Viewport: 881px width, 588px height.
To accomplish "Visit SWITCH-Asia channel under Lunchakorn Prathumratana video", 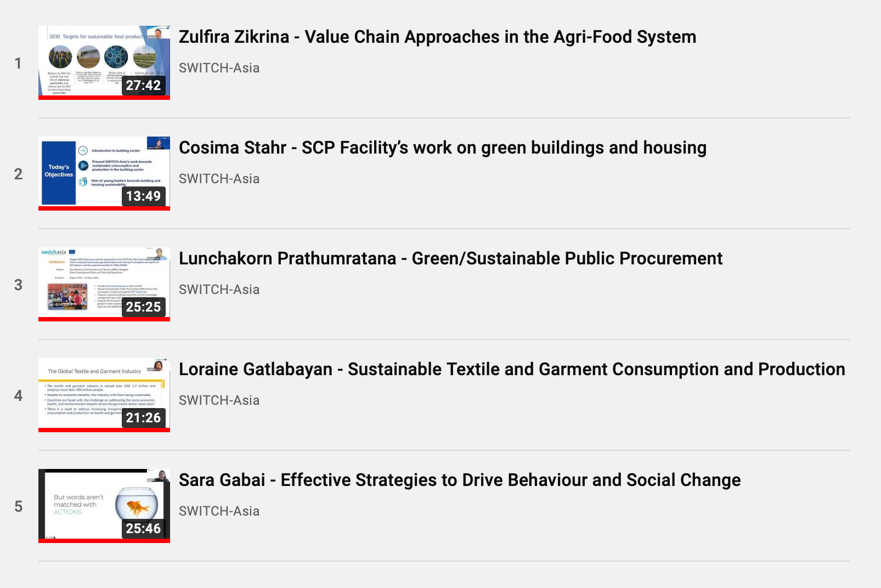I will tap(219, 290).
